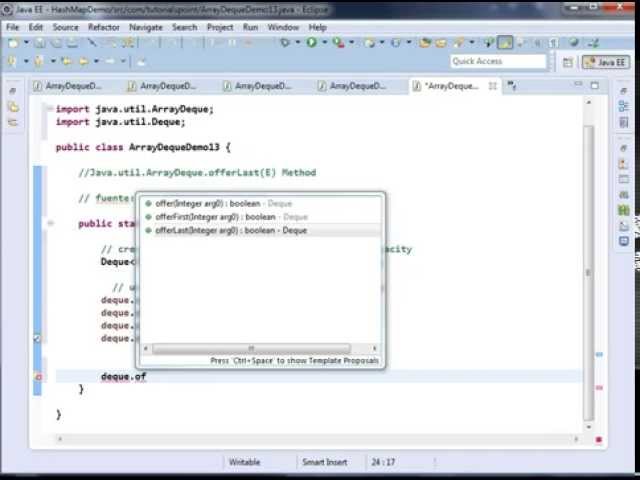Toggle Mark Occurrences in the toolbar
Screen dimensions: 640x480
click(505, 42)
